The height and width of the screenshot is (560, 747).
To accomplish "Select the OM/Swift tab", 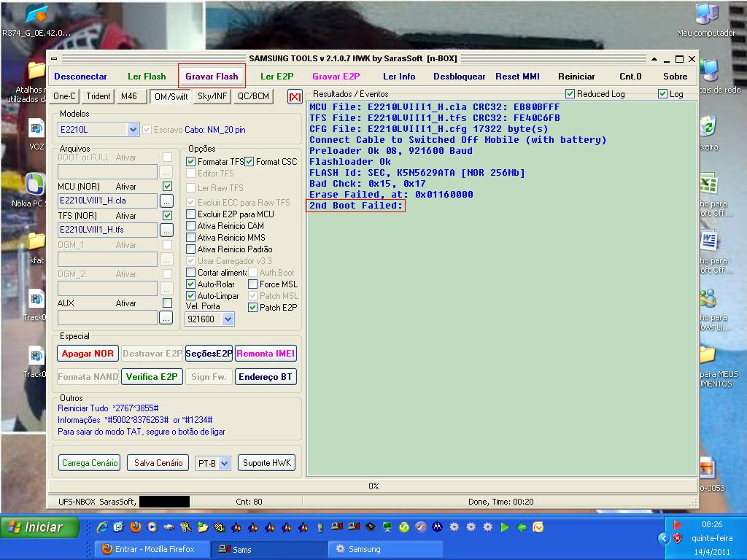I will (171, 97).
